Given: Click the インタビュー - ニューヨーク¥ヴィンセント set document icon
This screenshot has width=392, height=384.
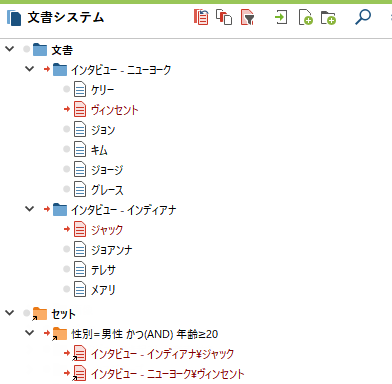Looking at the screenshot, I should pyautogui.click(x=79, y=374).
